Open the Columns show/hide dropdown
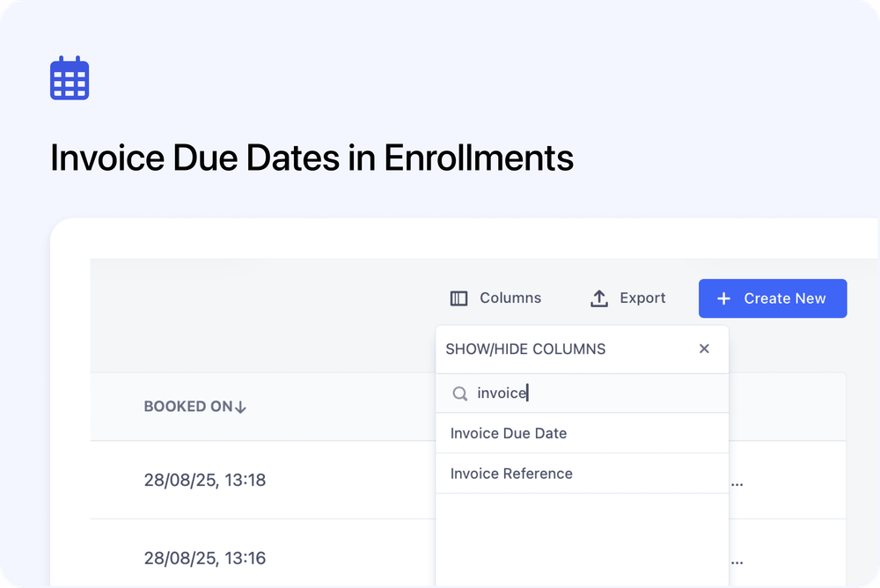The image size is (880, 588). [x=495, y=298]
